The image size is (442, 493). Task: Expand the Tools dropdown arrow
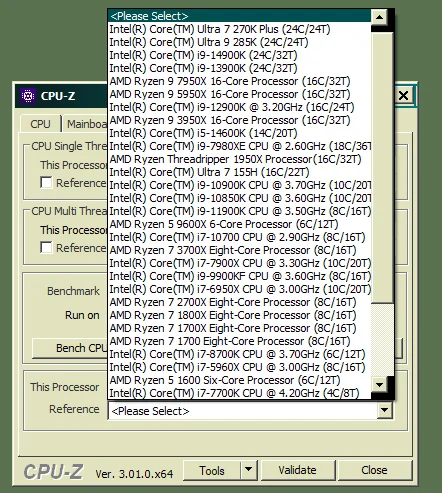[248, 471]
